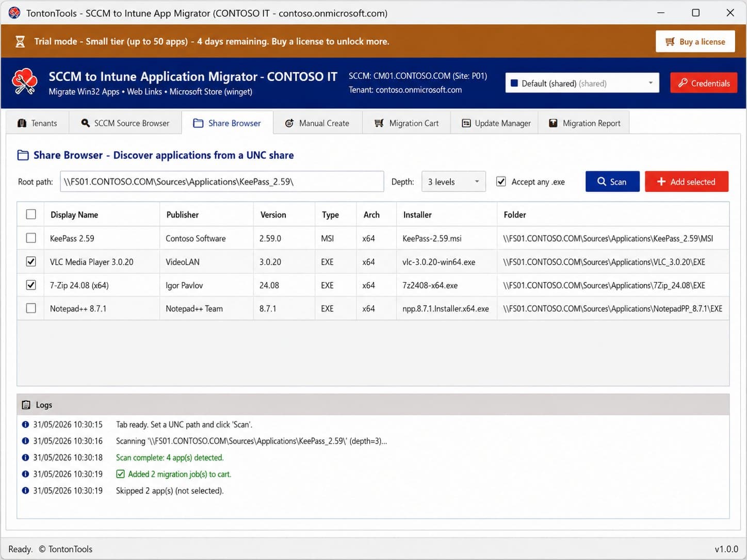Check the KeePass 2.59 row checkbox
747x560 pixels.
[31, 238]
